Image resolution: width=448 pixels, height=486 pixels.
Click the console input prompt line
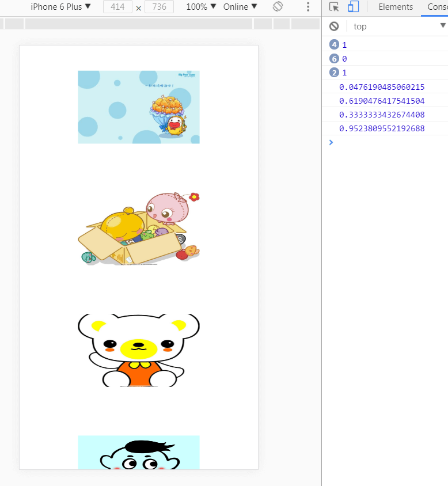coord(385,142)
